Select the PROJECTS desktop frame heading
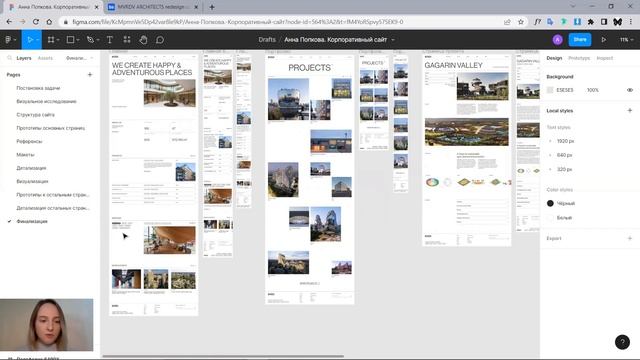The width and height of the screenshot is (640, 360). 309,68
